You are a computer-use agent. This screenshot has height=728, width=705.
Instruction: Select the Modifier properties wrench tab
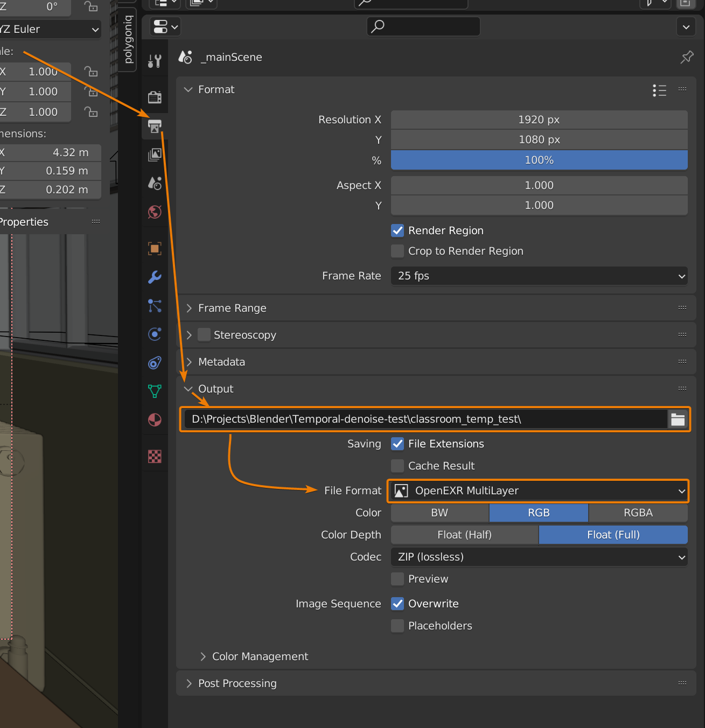pyautogui.click(x=155, y=277)
